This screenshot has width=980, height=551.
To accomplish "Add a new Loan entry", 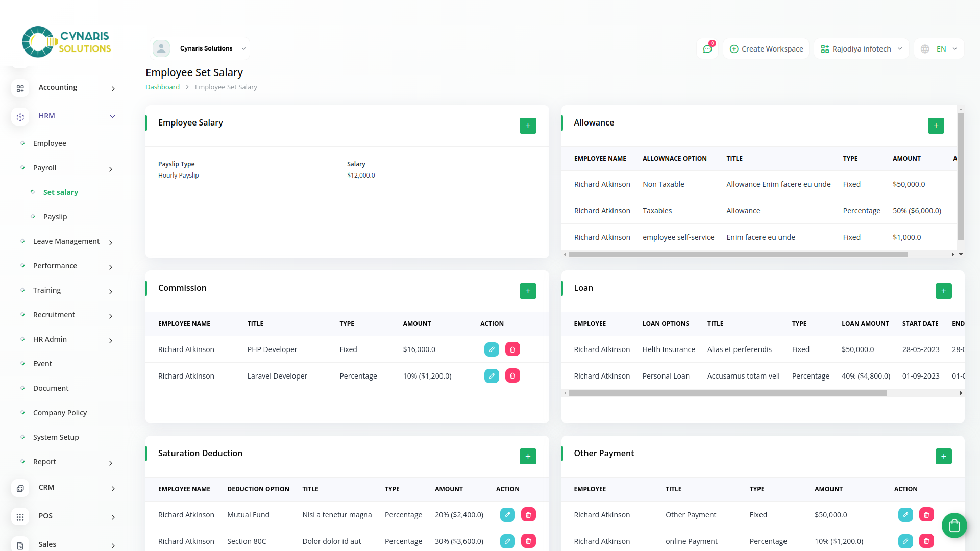I will point(943,291).
